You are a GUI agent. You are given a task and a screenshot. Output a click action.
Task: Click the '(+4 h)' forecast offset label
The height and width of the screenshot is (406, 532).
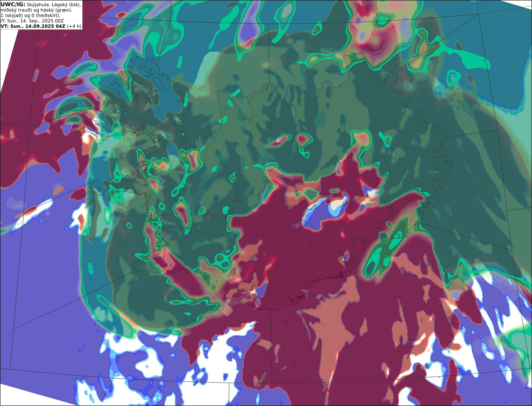74,26
